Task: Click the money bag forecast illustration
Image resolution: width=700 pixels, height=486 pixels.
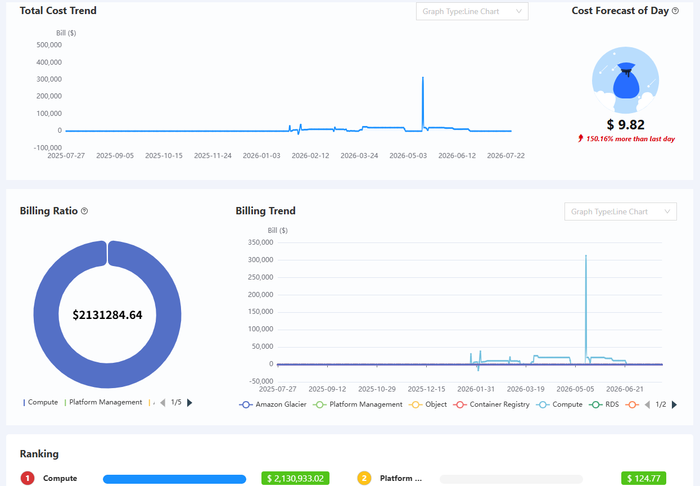Action: click(625, 80)
